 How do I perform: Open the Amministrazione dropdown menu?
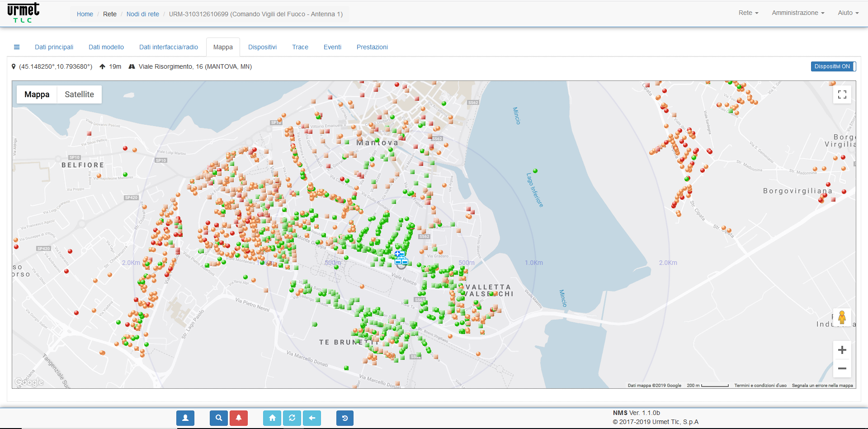pos(798,13)
